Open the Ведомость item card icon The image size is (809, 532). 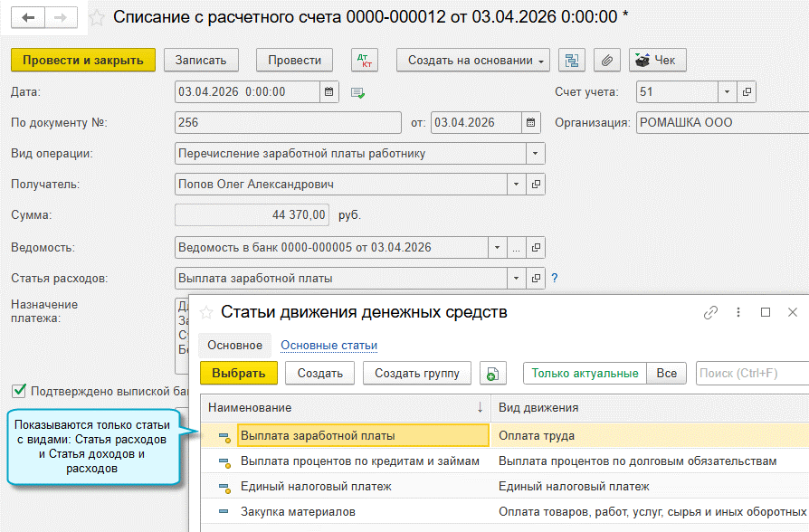536,248
